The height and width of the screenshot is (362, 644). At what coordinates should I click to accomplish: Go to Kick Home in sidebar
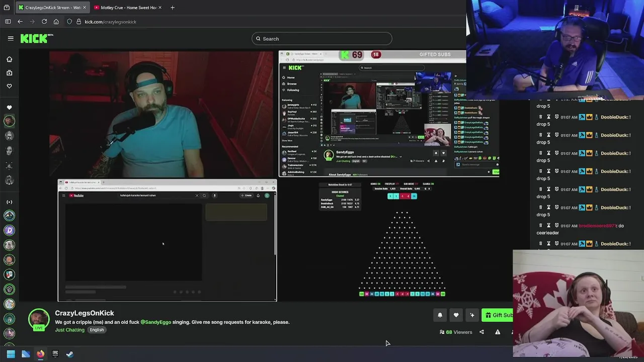pos(9,59)
